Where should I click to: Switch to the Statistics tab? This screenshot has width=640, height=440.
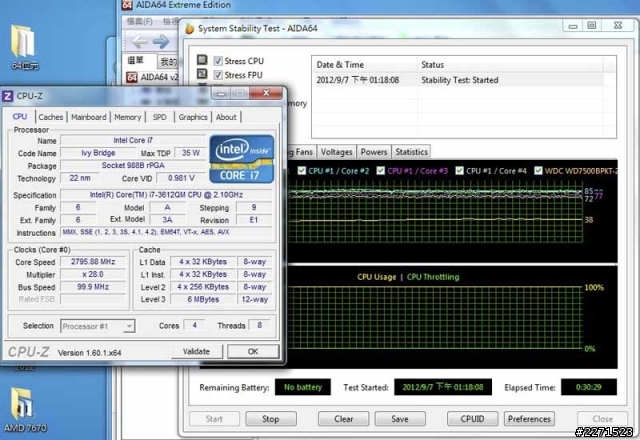tap(411, 152)
